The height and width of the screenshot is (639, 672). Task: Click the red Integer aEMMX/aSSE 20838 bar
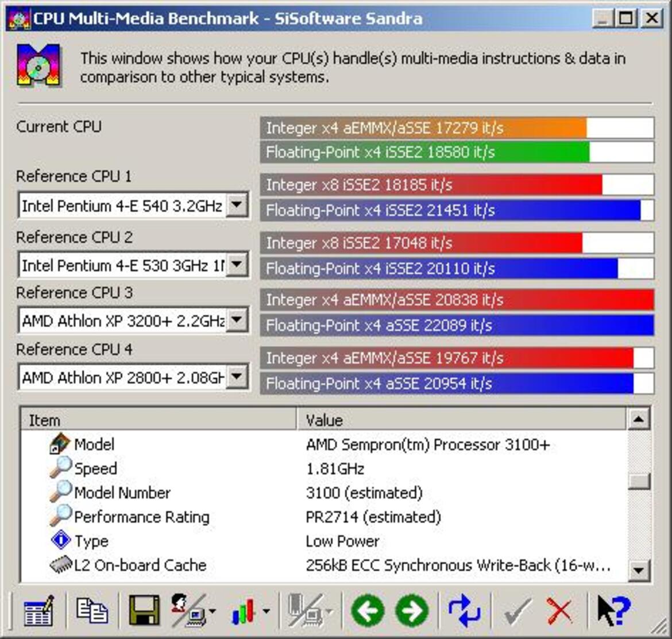click(x=457, y=299)
